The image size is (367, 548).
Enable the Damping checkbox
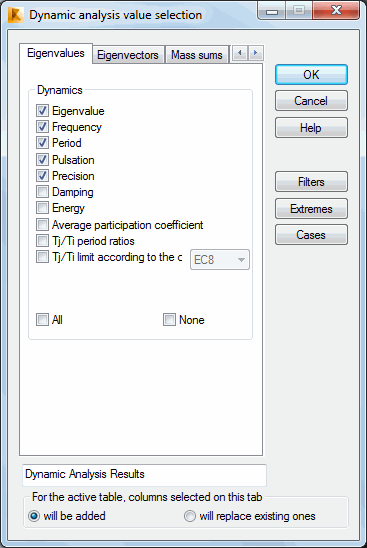coord(42,192)
